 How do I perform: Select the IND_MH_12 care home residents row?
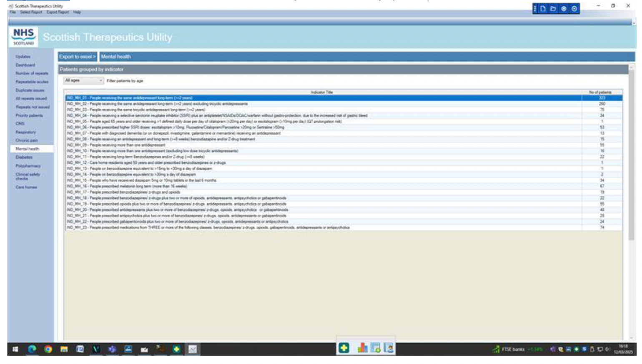coord(344,162)
